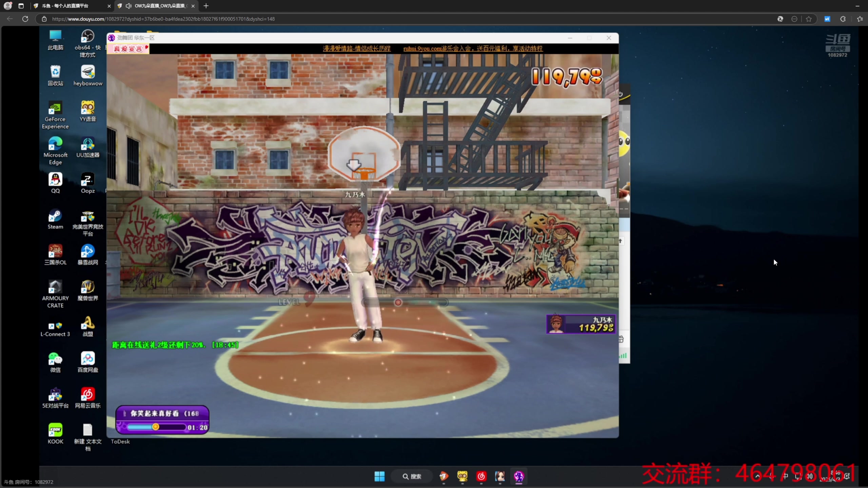Go back using the browser arrow
The width and height of the screenshot is (868, 488).
pyautogui.click(x=10, y=19)
